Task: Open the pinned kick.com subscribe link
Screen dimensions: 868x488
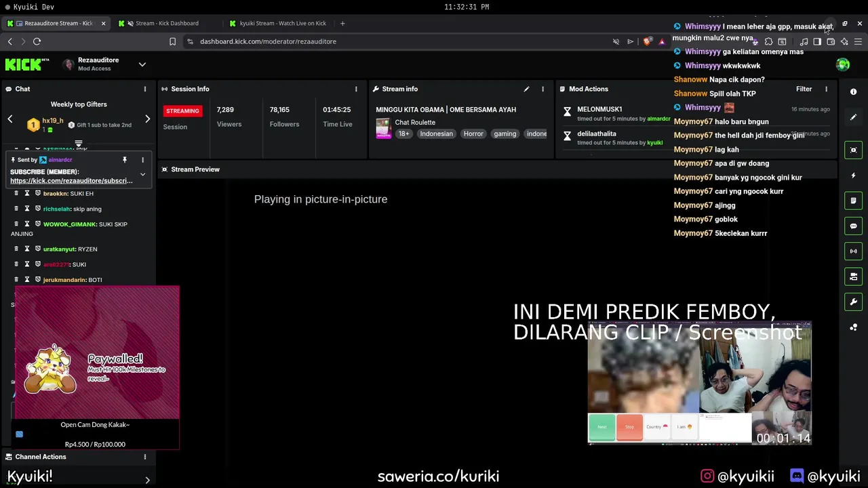Action: click(71, 181)
